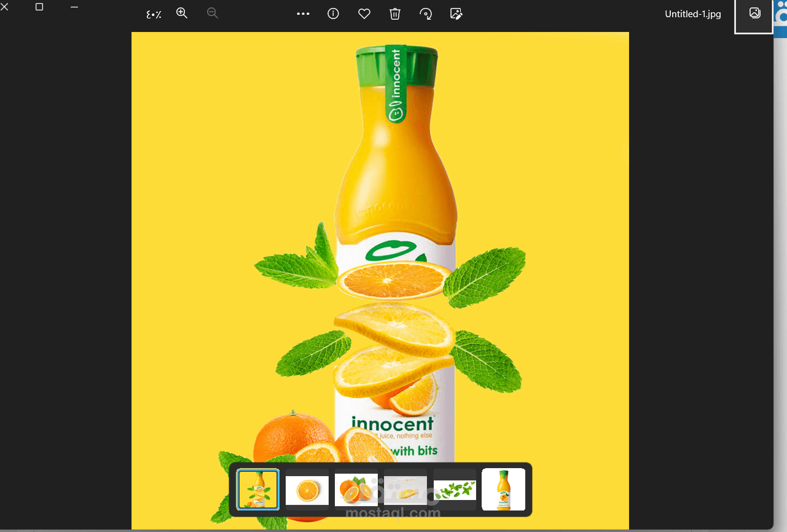Click the zoom percentage indicator
This screenshot has width=787, height=532.
(x=153, y=14)
